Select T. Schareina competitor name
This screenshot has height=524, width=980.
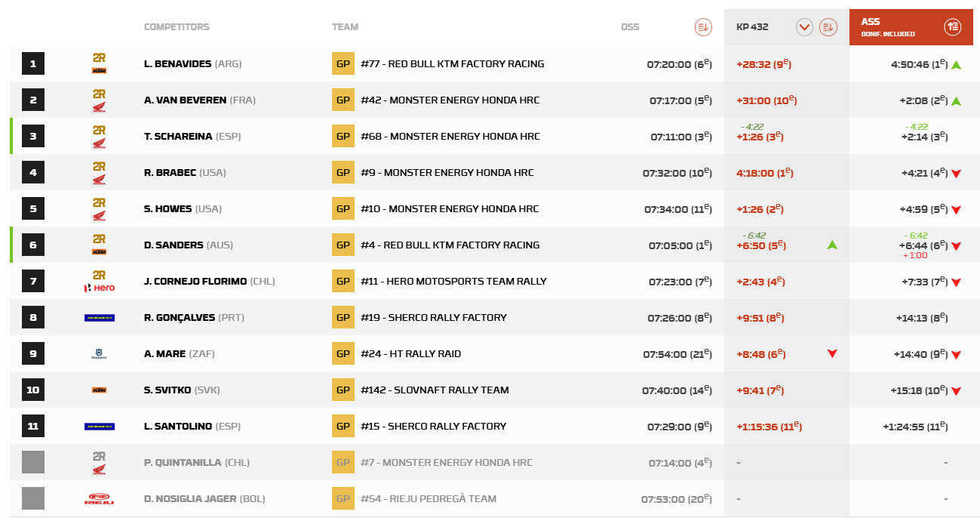coord(178,137)
